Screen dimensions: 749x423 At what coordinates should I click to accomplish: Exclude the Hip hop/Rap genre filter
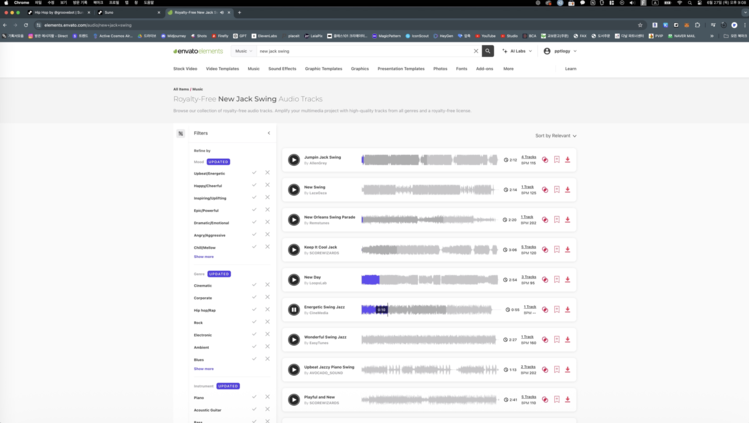click(x=268, y=310)
